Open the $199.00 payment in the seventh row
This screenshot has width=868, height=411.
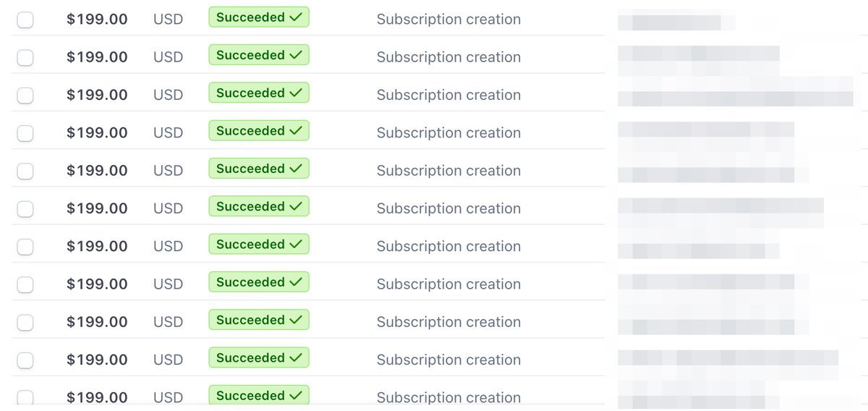[97, 247]
